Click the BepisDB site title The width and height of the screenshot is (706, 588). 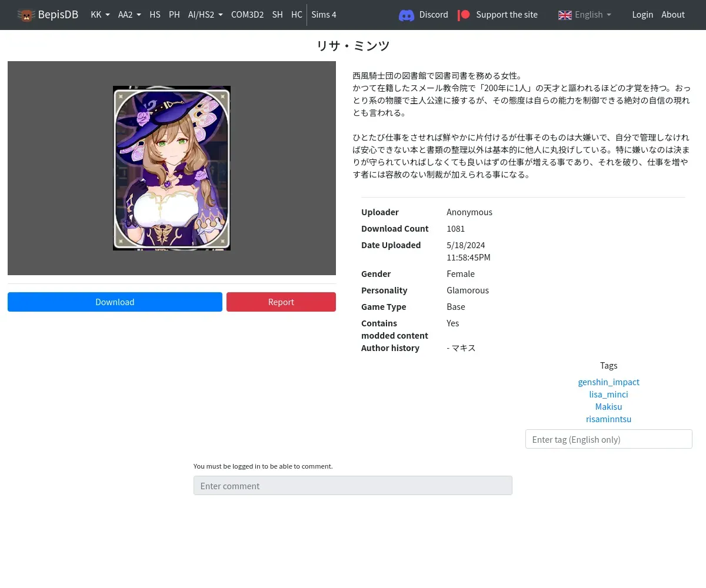point(58,15)
